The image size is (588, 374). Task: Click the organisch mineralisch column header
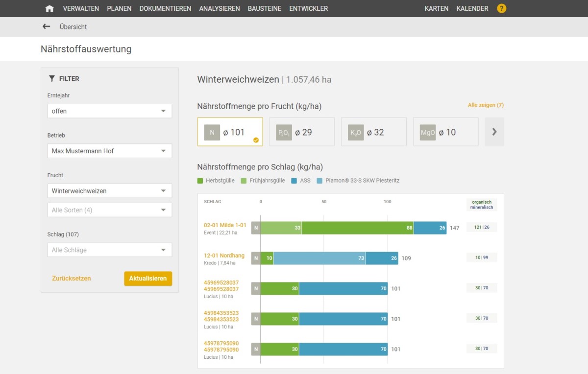tap(482, 205)
